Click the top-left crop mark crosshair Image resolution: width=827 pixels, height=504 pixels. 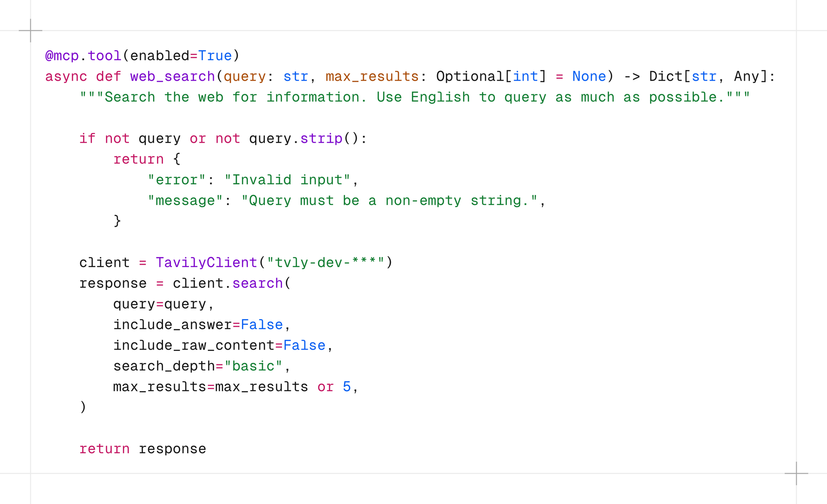coord(30,31)
